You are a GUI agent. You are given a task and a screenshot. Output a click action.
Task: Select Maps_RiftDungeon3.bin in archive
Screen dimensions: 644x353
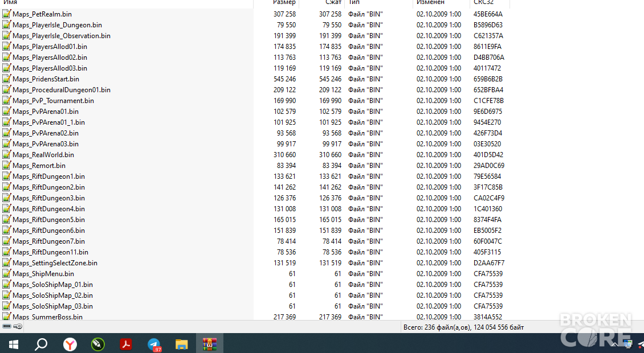(48, 198)
